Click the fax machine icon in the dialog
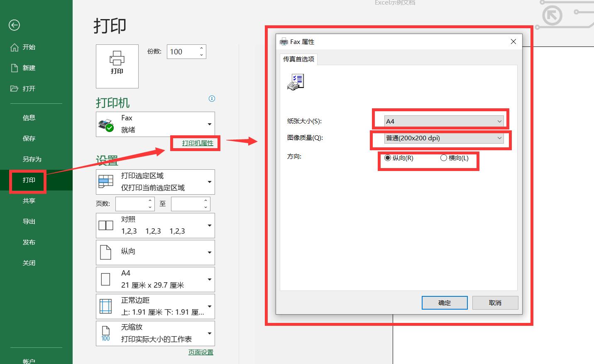The width and height of the screenshot is (594, 364). [x=295, y=81]
